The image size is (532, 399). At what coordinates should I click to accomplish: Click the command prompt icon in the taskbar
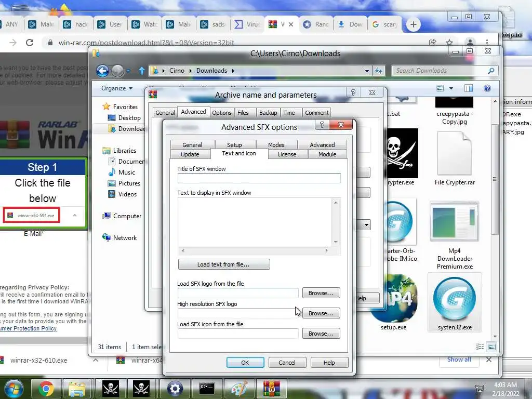point(207,389)
